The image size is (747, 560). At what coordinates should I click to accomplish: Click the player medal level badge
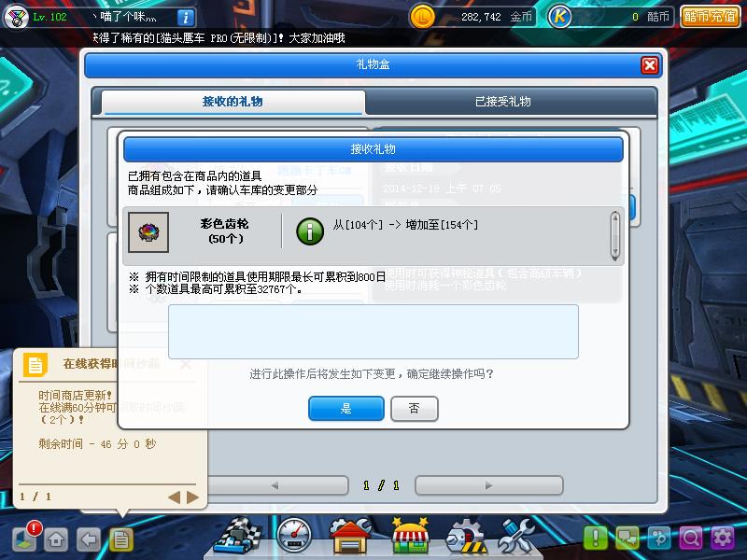(16, 17)
